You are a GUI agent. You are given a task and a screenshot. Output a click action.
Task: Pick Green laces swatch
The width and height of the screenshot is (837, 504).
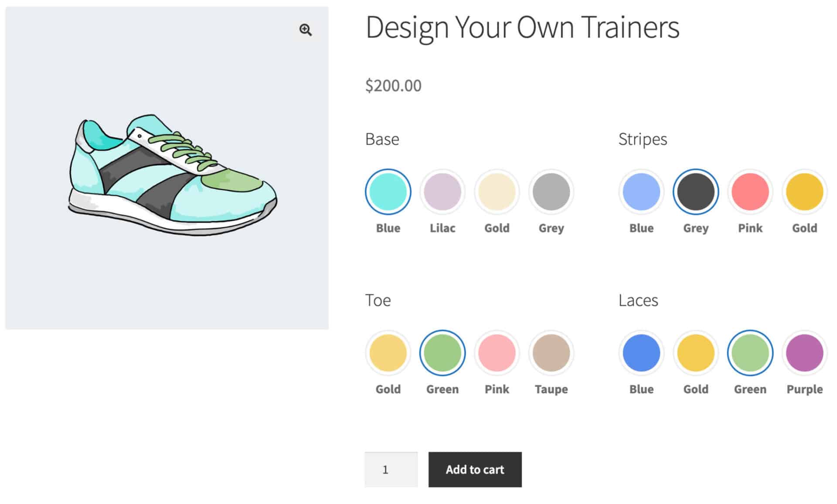pyautogui.click(x=750, y=353)
